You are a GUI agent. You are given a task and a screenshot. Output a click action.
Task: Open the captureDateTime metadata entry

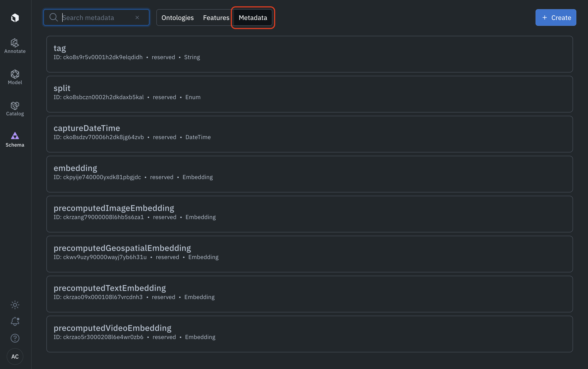pyautogui.click(x=309, y=134)
